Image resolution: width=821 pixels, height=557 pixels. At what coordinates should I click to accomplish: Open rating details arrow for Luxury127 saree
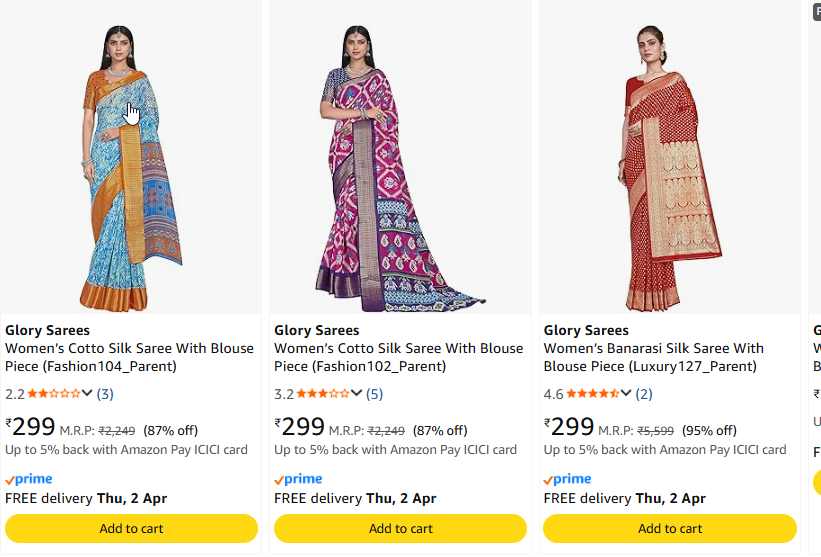tap(626, 394)
